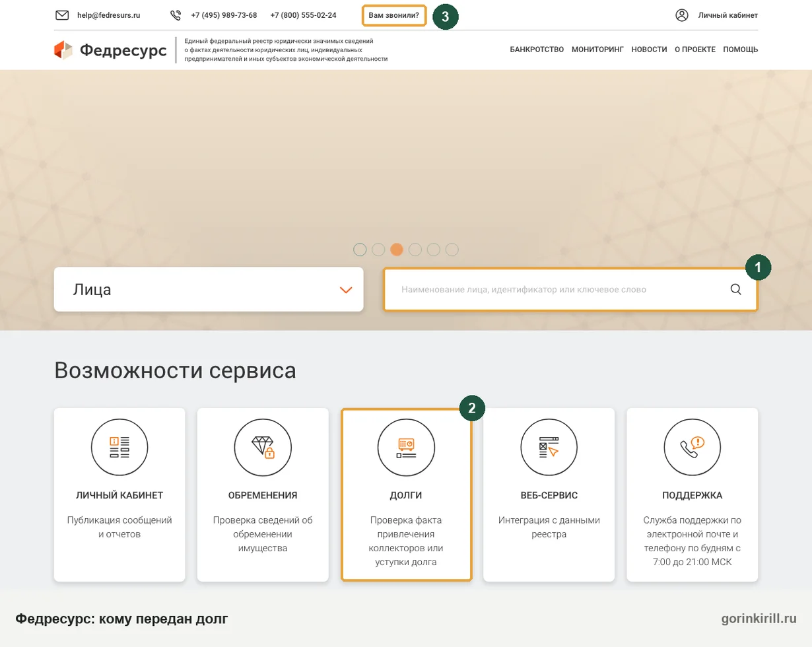Select the fifth carousel slide dot
Viewport: 812px width, 647px height.
(x=434, y=250)
